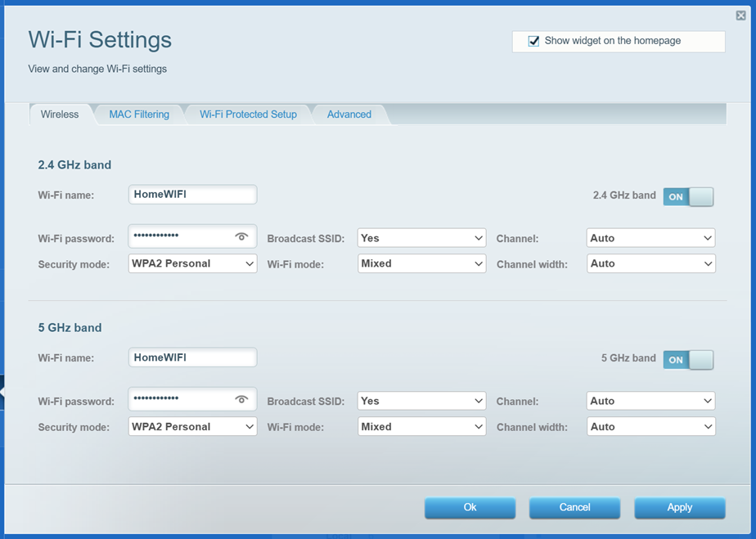Screen dimensions: 756x539
Task: Open 2.4 GHz Channel width dropdown
Action: pos(651,263)
